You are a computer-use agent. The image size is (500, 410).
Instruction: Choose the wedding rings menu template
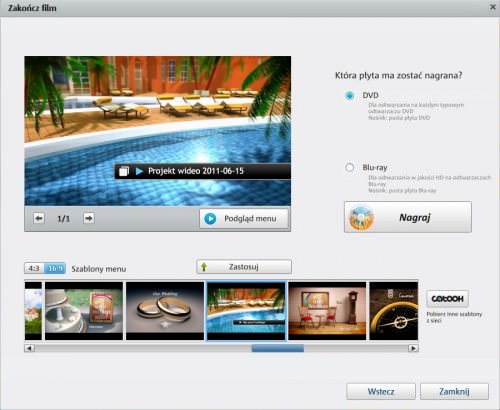165,311
